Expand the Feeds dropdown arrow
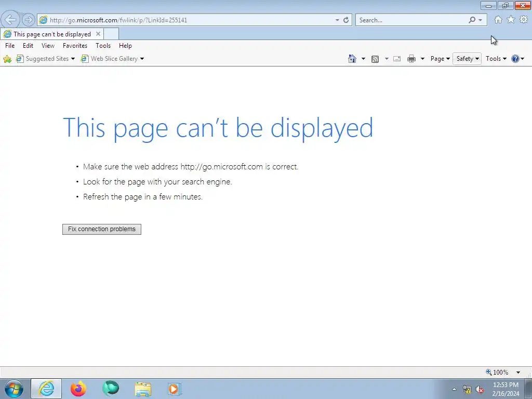Viewport: 532px width, 399px height. tap(387, 59)
